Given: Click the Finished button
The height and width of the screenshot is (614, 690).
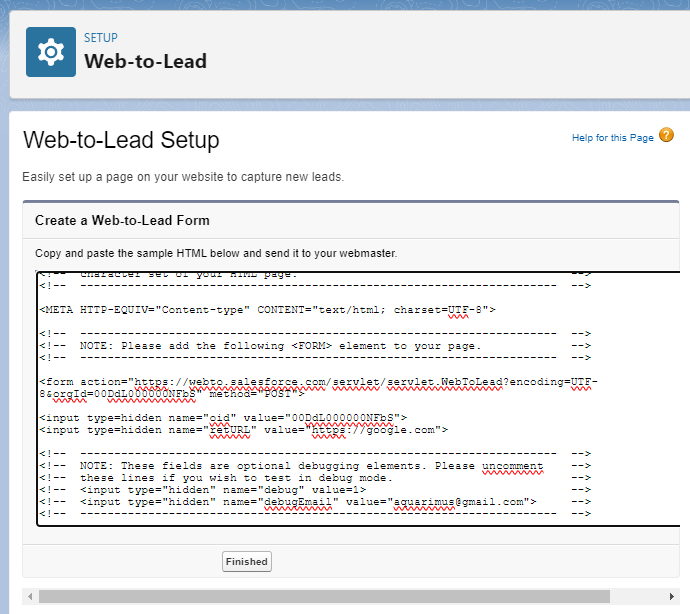Looking at the screenshot, I should pos(246,562).
